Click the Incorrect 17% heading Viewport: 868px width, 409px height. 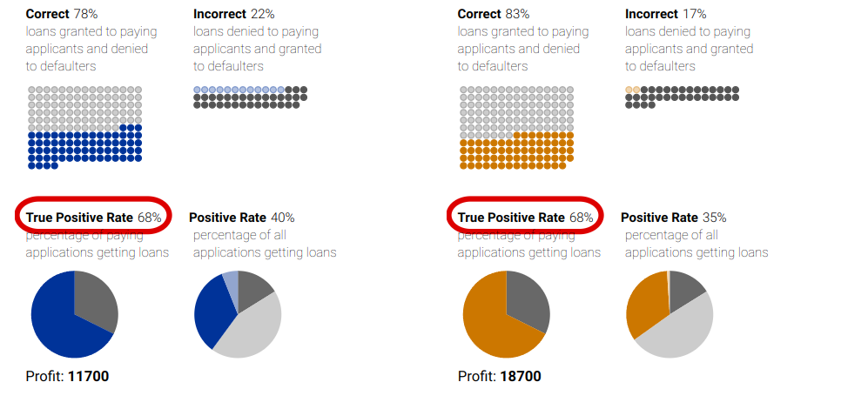(665, 14)
